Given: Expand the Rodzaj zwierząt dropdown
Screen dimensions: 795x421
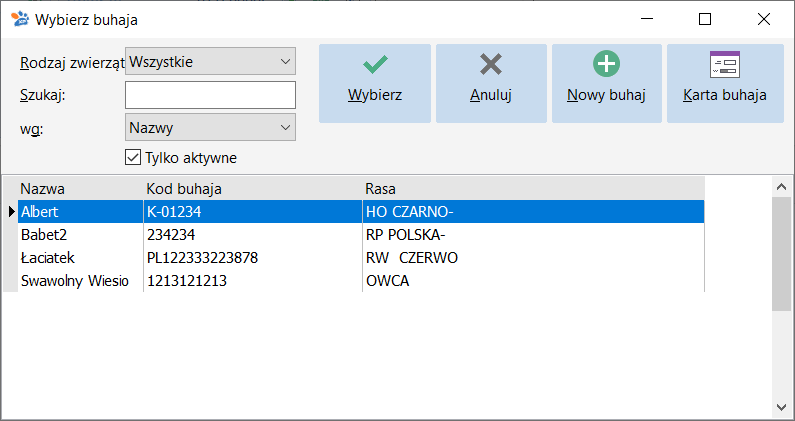Looking at the screenshot, I should (210, 61).
